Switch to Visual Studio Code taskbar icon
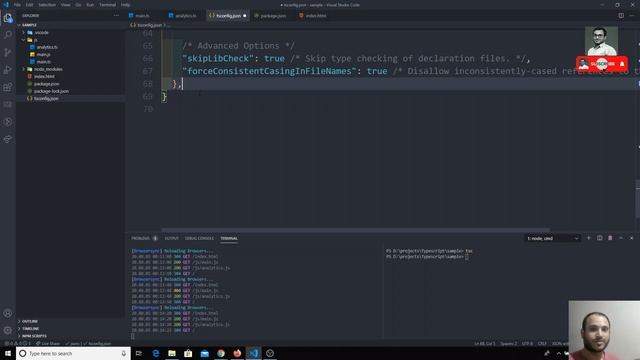The width and height of the screenshot is (640, 360). click(253, 353)
